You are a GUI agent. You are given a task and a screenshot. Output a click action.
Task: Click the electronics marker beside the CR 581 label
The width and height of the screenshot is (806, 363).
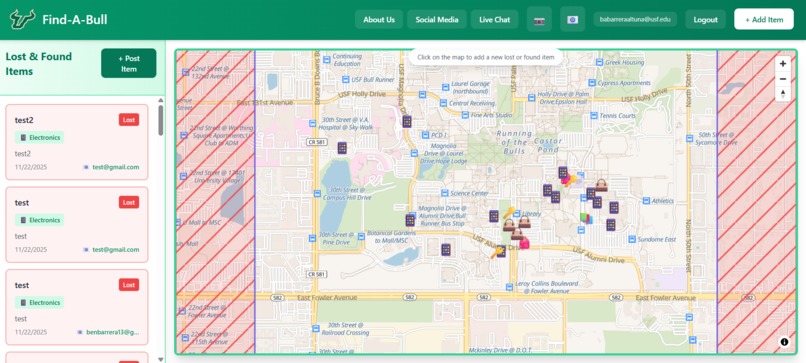(x=342, y=148)
